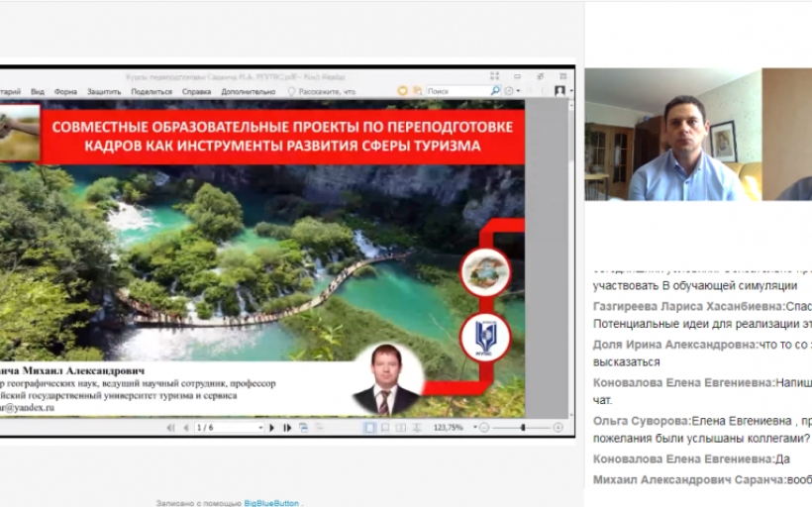Select single page view mode
This screenshot has width=812, height=507.
pyautogui.click(x=369, y=428)
